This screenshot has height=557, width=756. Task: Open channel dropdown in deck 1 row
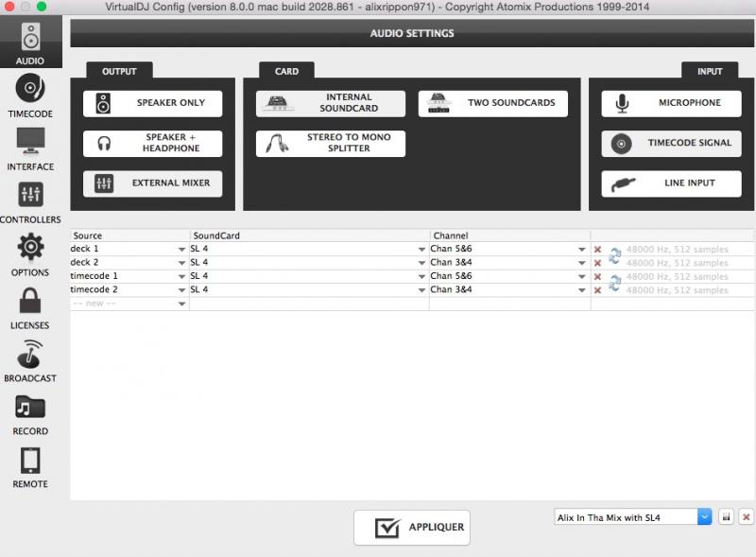click(x=581, y=249)
